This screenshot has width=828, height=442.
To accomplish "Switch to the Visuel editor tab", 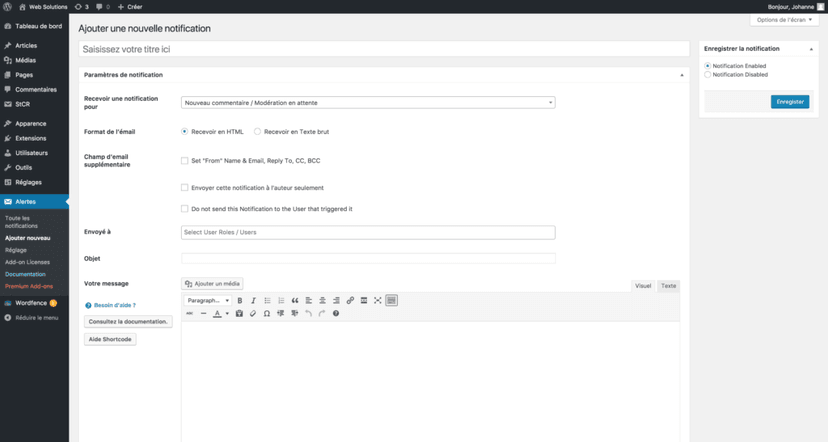I will point(643,286).
